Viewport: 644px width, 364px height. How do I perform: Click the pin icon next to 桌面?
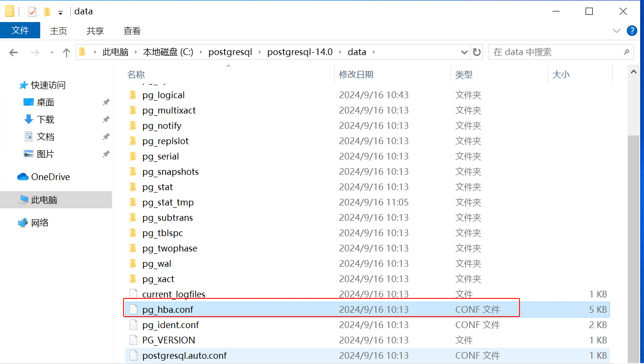[x=106, y=102]
